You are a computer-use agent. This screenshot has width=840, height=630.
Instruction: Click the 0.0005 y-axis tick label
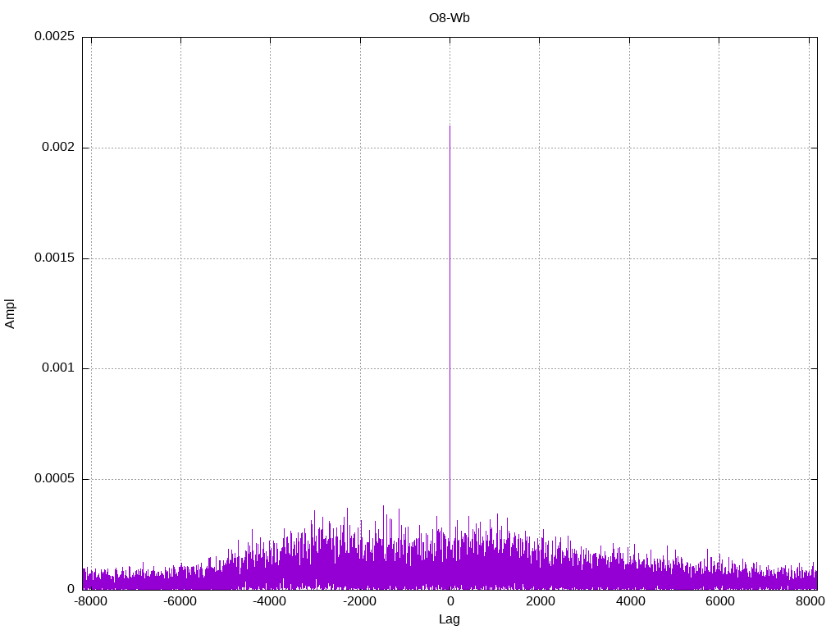click(54, 479)
